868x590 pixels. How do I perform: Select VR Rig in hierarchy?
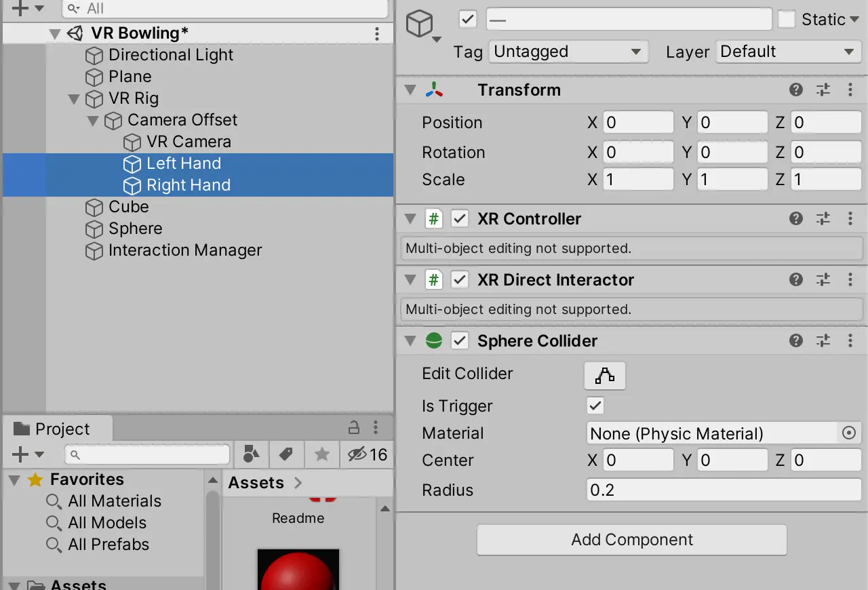coord(134,98)
